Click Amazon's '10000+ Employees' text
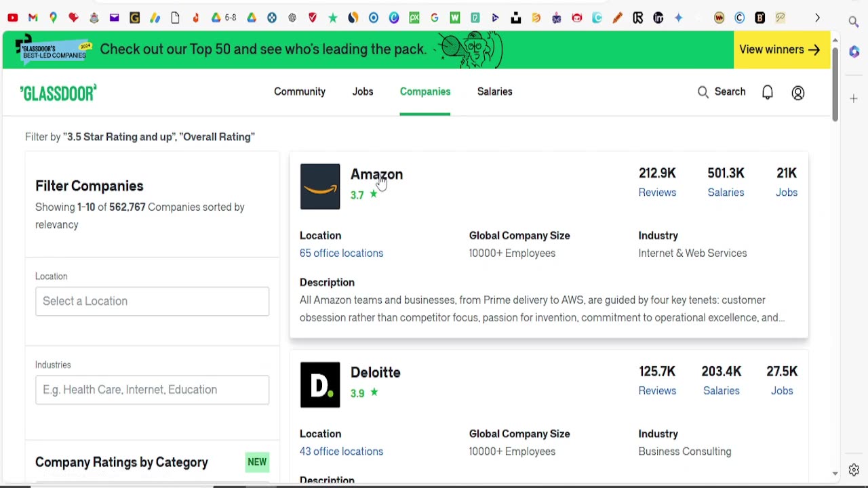 tap(512, 253)
